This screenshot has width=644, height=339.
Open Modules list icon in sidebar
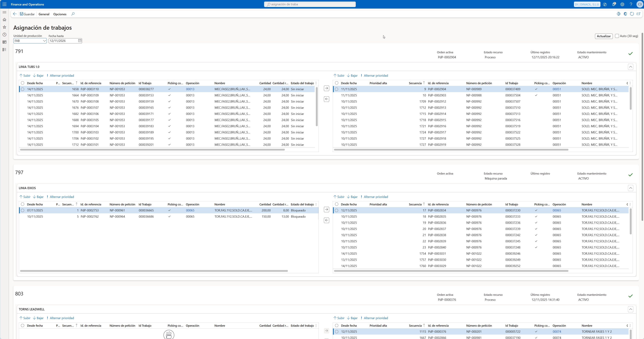pos(4,50)
